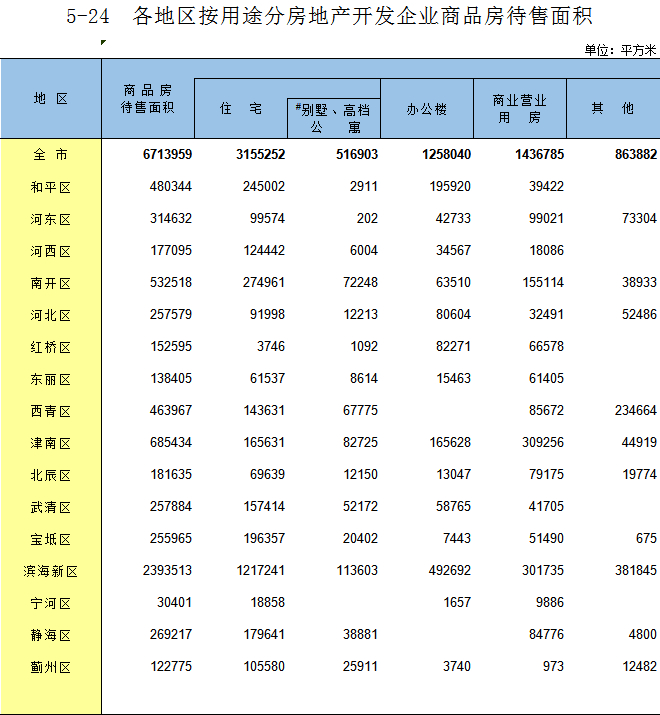Click the 武清区 value 157414
660x715 pixels.
(264, 506)
